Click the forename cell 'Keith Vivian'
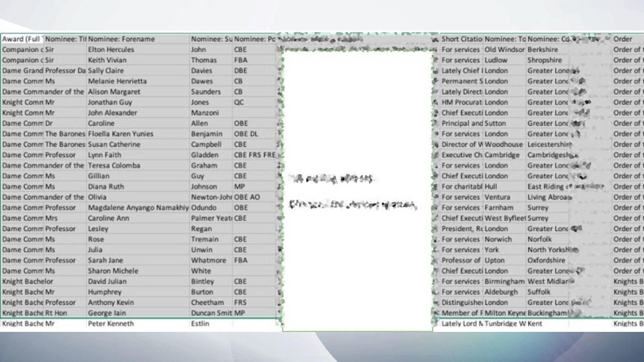The image size is (644, 362). pos(138,60)
